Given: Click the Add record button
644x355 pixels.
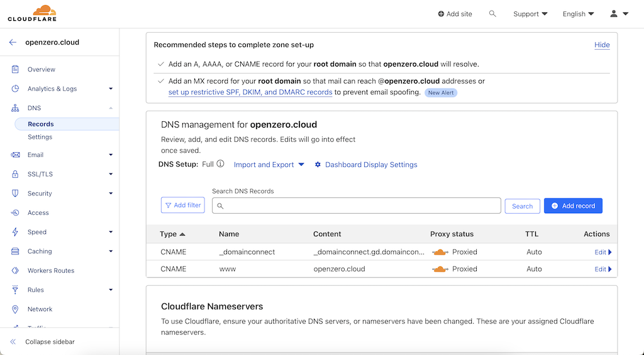Looking at the screenshot, I should click(573, 206).
